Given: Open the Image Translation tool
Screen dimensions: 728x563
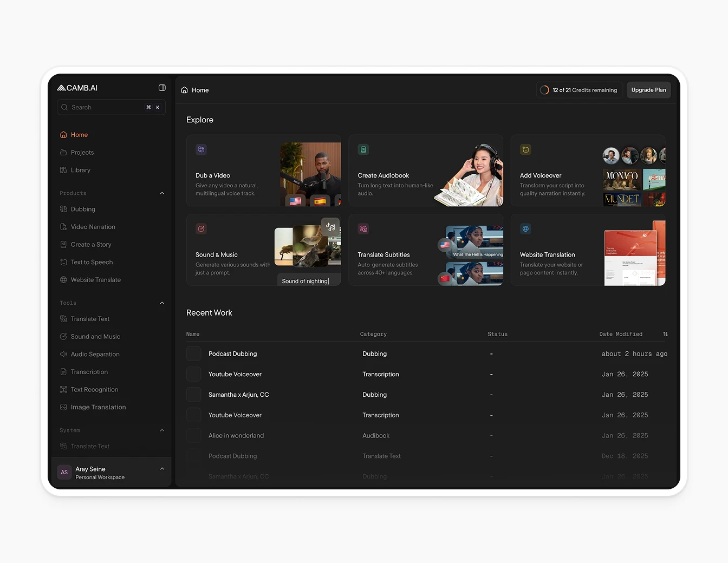Looking at the screenshot, I should click(98, 407).
